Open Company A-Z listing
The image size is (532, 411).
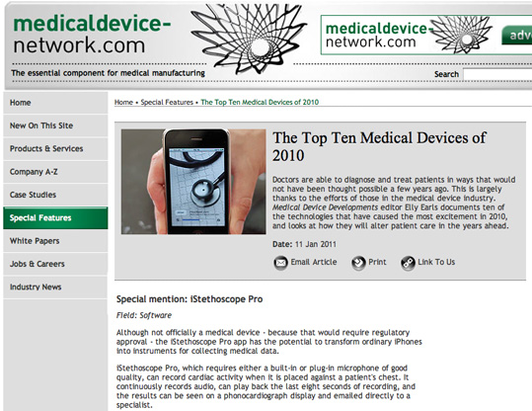tap(55, 172)
